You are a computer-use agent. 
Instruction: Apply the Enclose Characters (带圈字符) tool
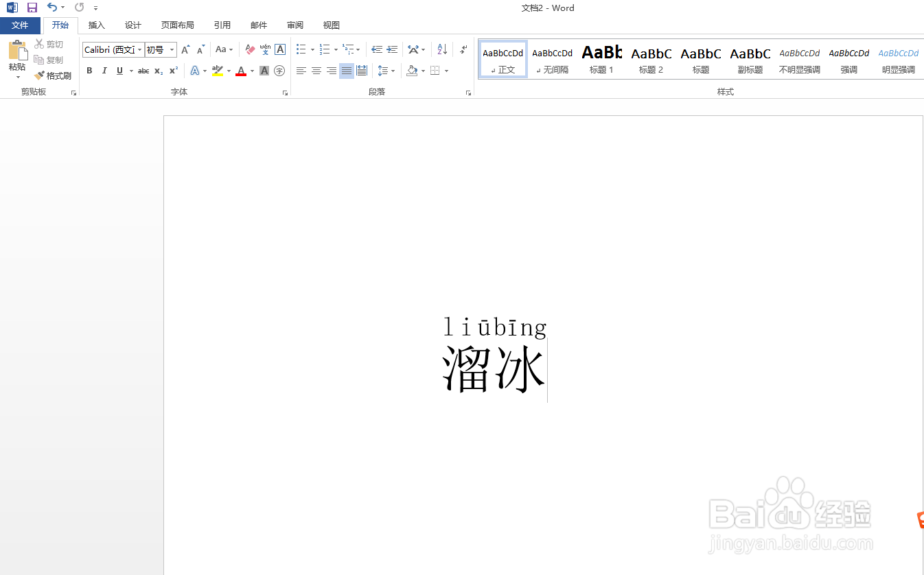279,70
